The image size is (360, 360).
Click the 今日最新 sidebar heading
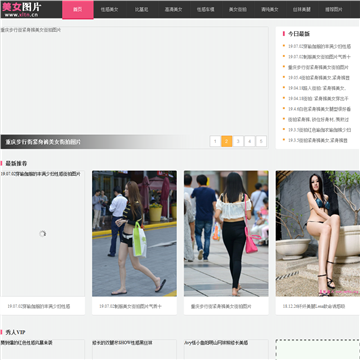click(299, 34)
